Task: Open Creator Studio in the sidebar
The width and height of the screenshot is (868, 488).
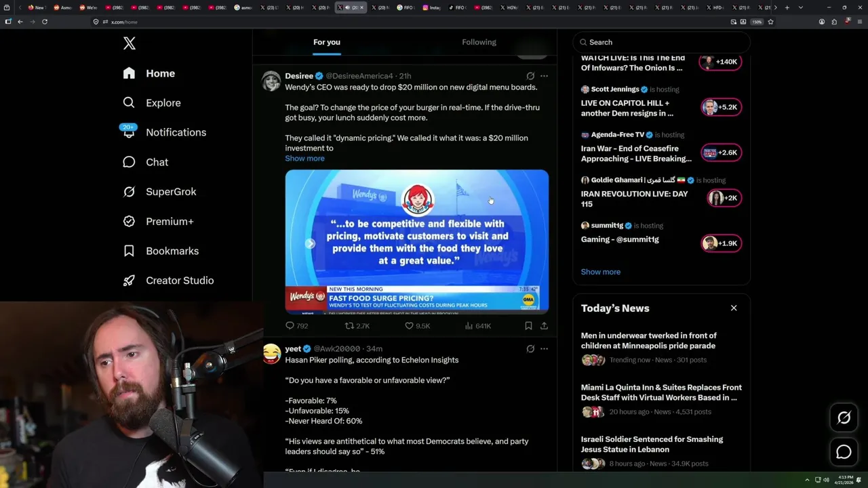Action: [168, 281]
